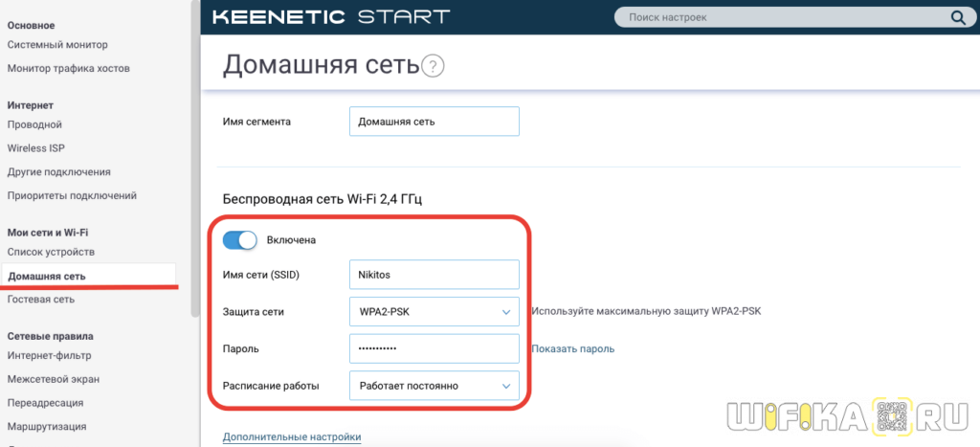Click the help question mark icon
980x447 pixels.
click(434, 66)
